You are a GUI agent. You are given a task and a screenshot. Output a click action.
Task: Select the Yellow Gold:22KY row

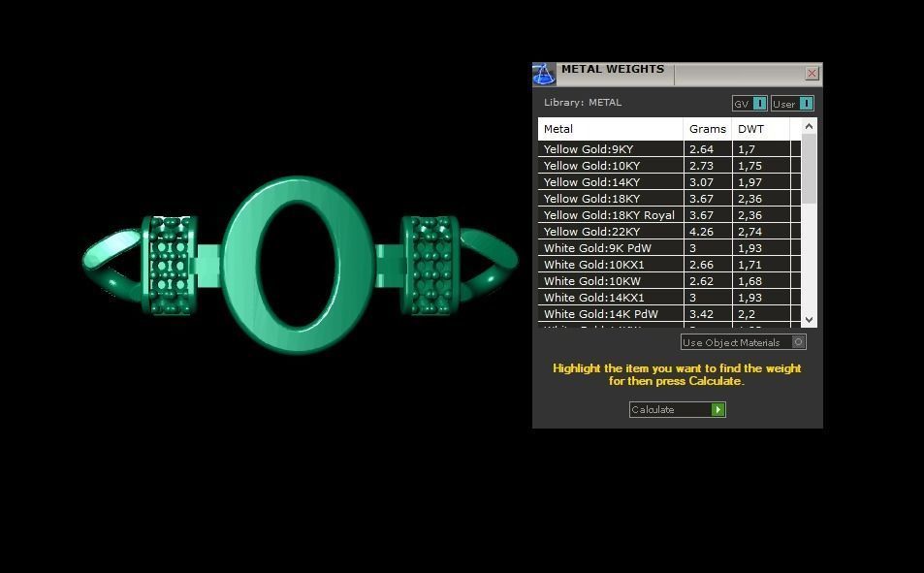pos(669,232)
